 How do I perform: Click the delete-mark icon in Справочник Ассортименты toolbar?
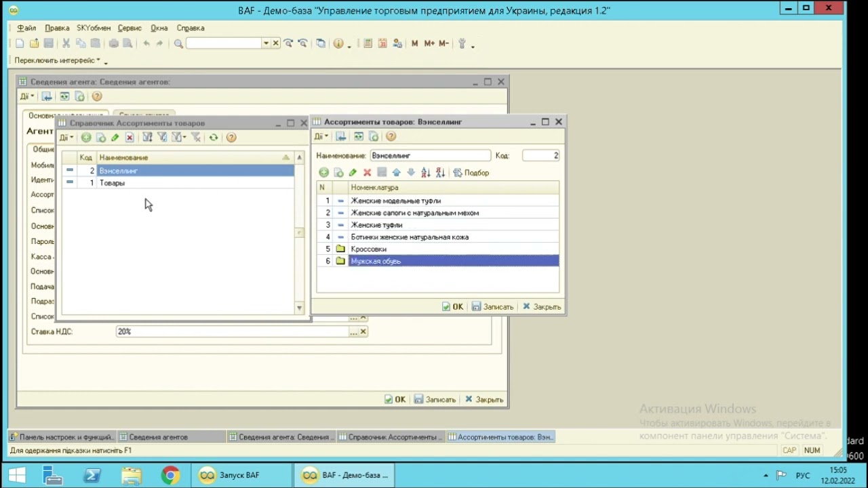pos(130,138)
